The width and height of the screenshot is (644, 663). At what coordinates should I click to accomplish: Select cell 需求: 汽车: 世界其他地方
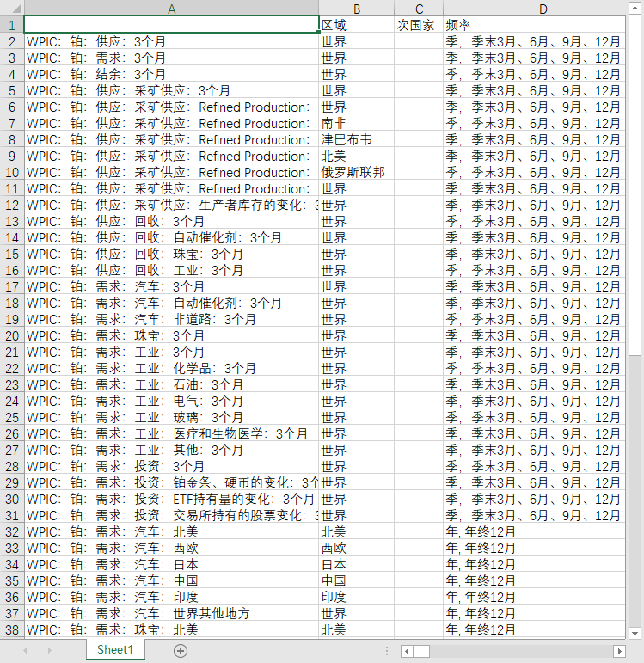(x=171, y=613)
